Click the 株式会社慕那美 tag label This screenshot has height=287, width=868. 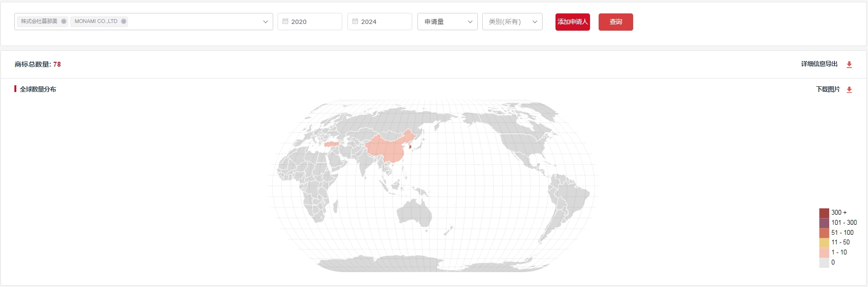(x=39, y=22)
